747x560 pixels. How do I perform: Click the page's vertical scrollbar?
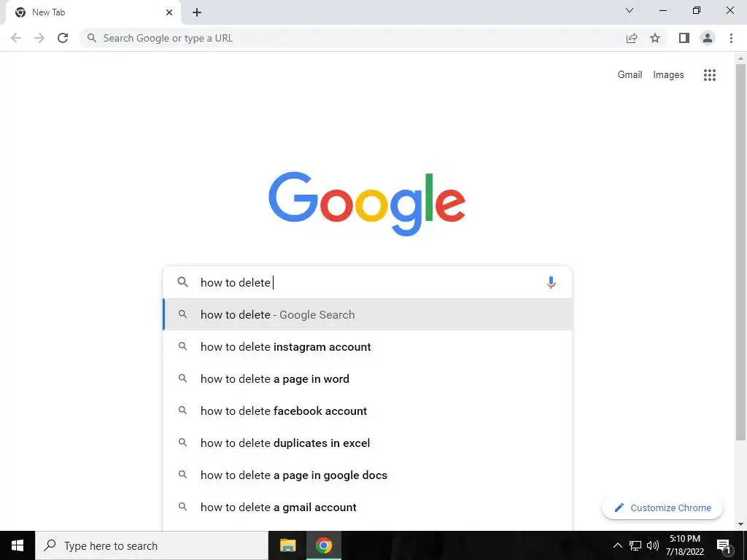click(x=740, y=252)
